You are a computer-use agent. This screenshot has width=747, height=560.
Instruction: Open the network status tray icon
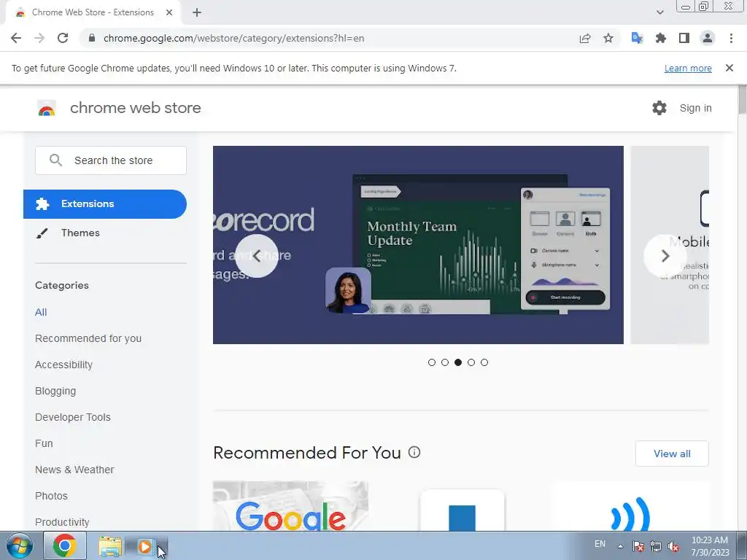656,546
